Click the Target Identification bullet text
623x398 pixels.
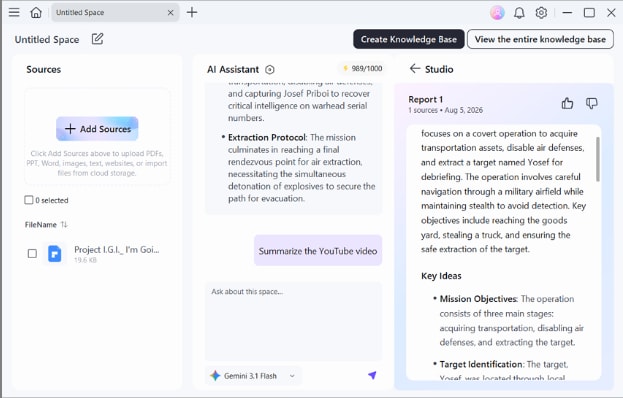pyautogui.click(x=501, y=370)
